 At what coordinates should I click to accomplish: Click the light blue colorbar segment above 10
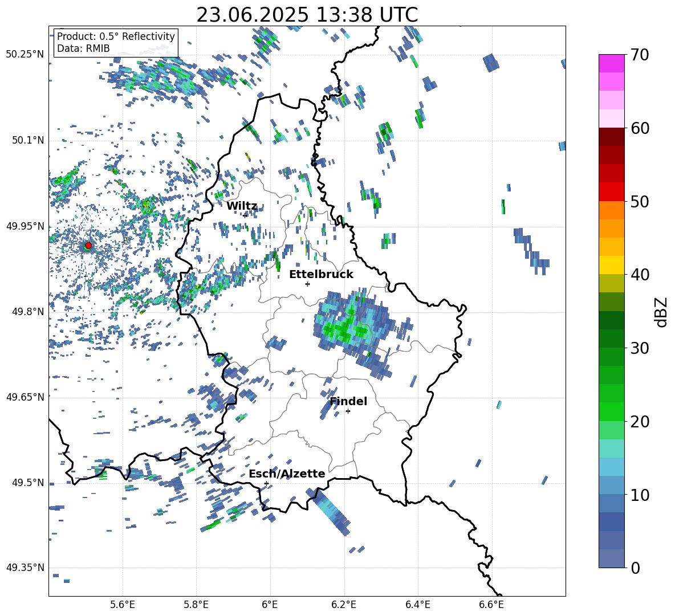[611, 485]
